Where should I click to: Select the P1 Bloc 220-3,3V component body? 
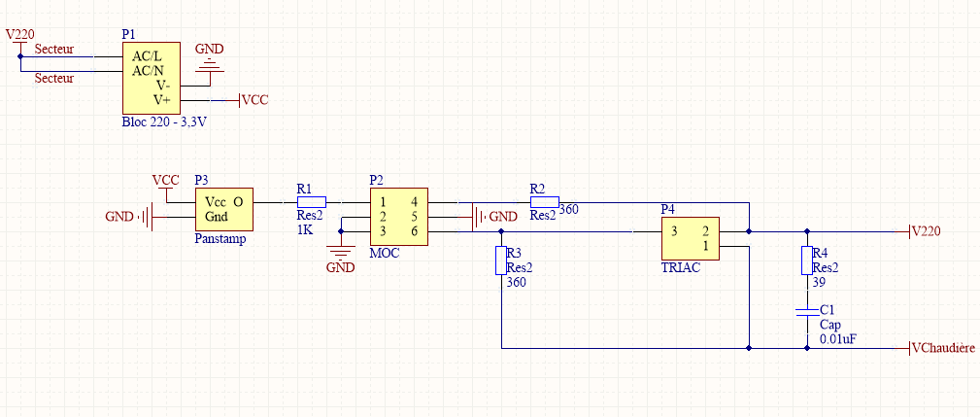151,78
